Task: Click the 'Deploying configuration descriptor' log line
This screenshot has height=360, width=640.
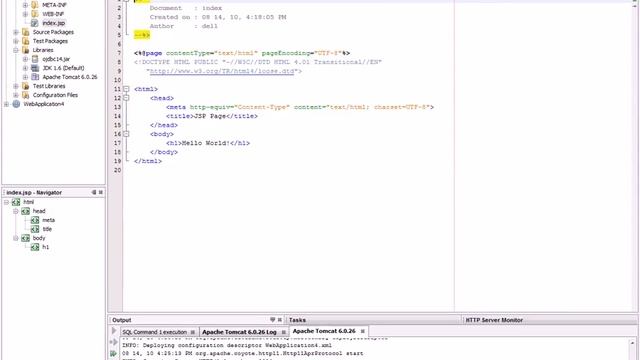Action: coord(227,345)
